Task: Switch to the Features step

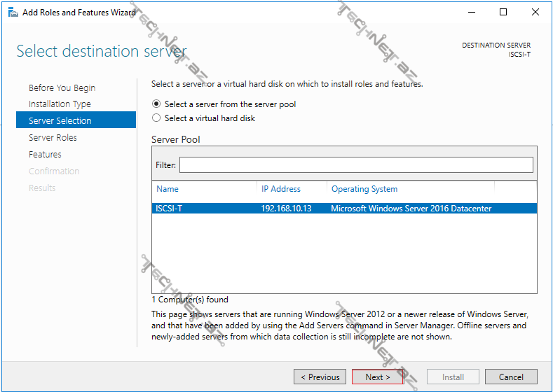Action: [x=45, y=155]
